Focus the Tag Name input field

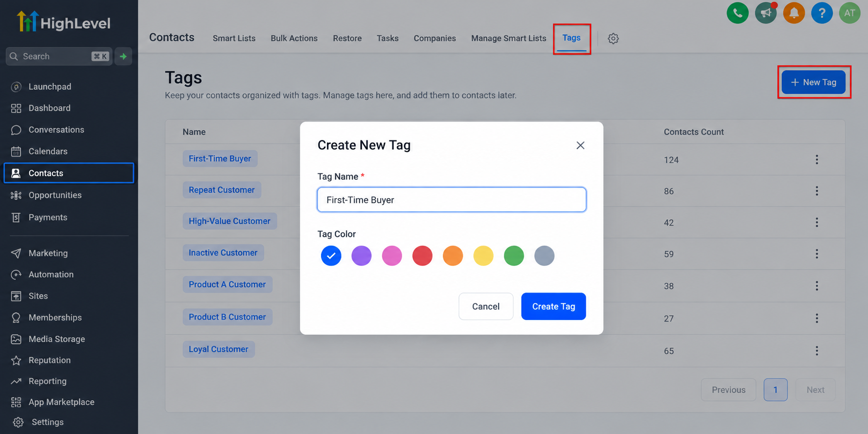(x=452, y=200)
